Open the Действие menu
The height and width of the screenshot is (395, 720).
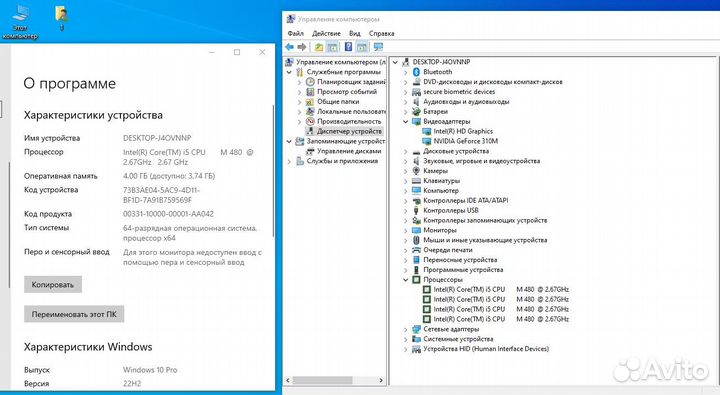pyautogui.click(x=326, y=34)
